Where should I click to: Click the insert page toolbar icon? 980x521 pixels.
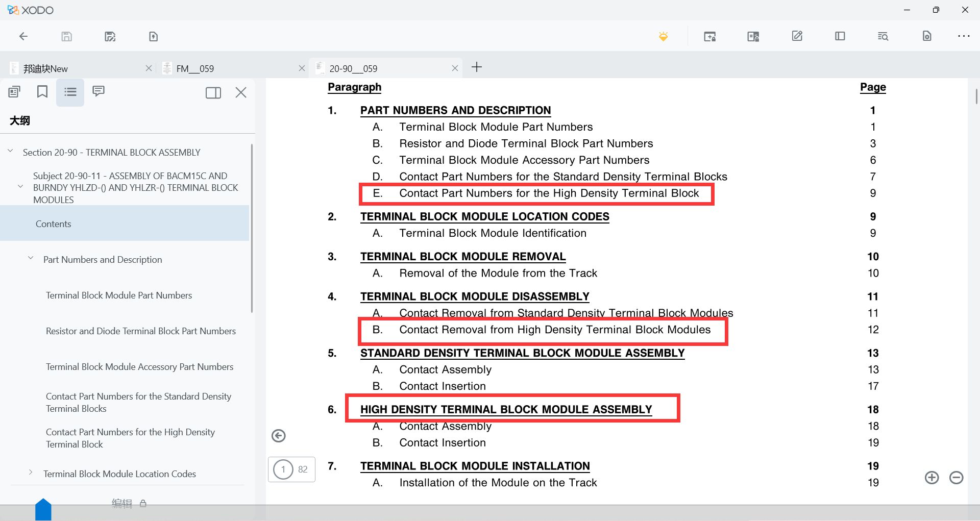710,36
